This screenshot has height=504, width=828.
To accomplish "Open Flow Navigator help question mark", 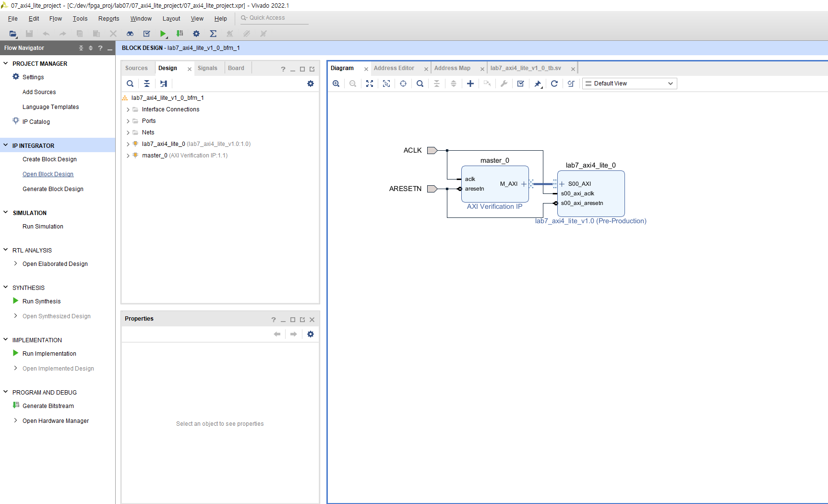I will 100,48.
